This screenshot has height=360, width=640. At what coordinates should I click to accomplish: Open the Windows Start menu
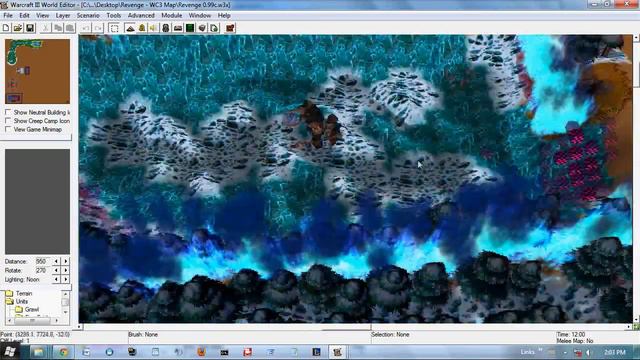(9, 352)
